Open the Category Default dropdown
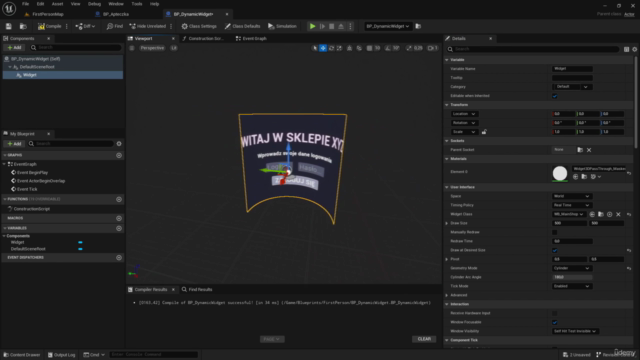 (x=572, y=87)
